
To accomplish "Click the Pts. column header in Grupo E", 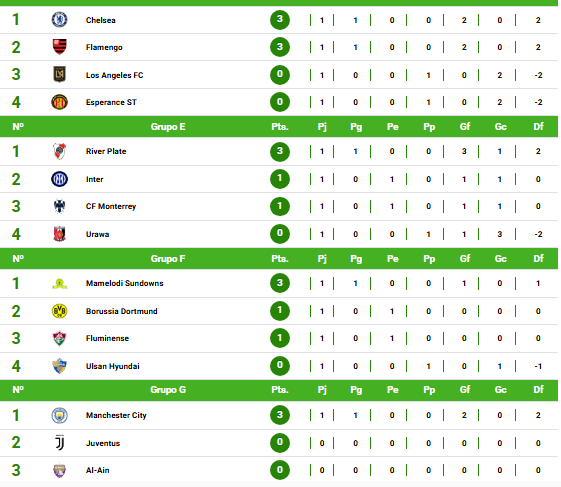I will (x=280, y=127).
